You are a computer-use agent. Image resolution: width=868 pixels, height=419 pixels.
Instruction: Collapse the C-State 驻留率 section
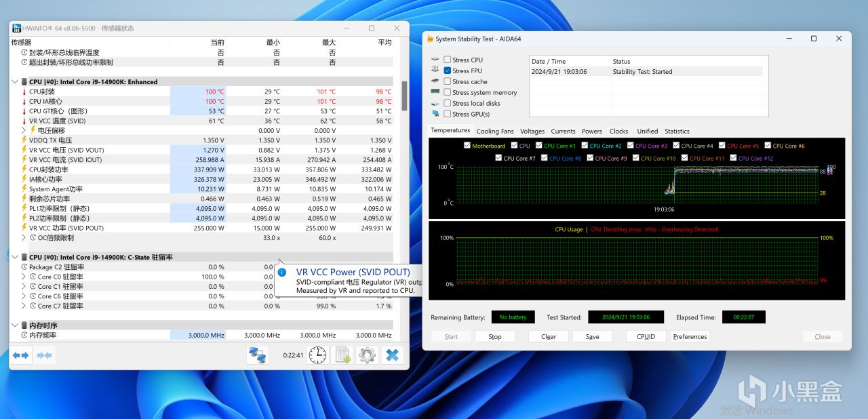click(x=15, y=258)
